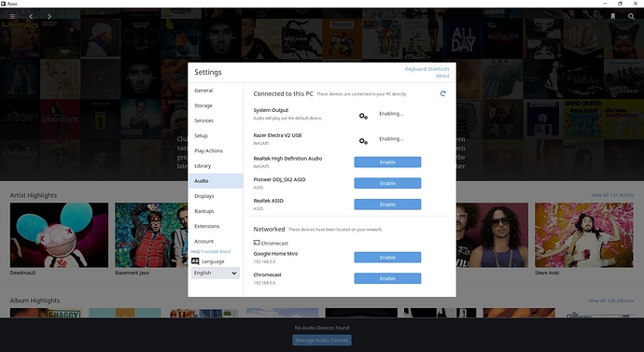The height and width of the screenshot is (352, 644).
Task: Click the Google Home Mini label
Action: [x=275, y=254]
